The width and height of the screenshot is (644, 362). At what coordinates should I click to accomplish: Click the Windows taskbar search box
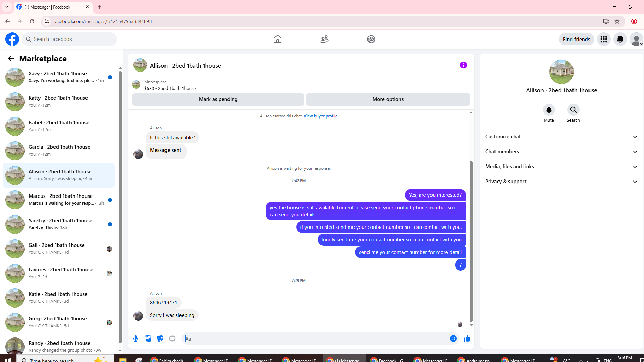tap(65, 360)
